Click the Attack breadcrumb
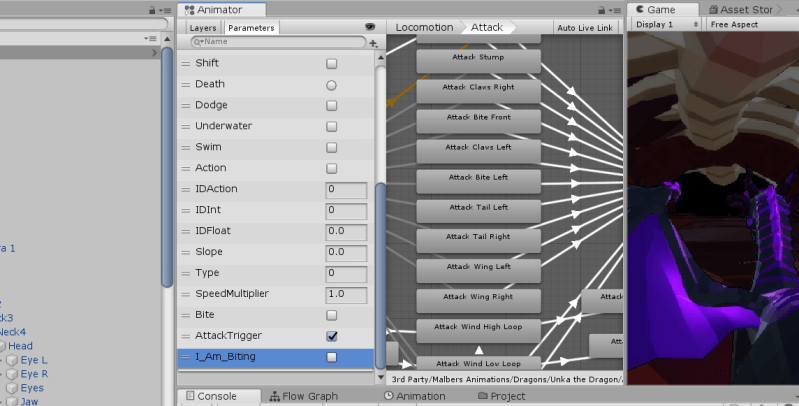799x406 pixels. tap(487, 28)
